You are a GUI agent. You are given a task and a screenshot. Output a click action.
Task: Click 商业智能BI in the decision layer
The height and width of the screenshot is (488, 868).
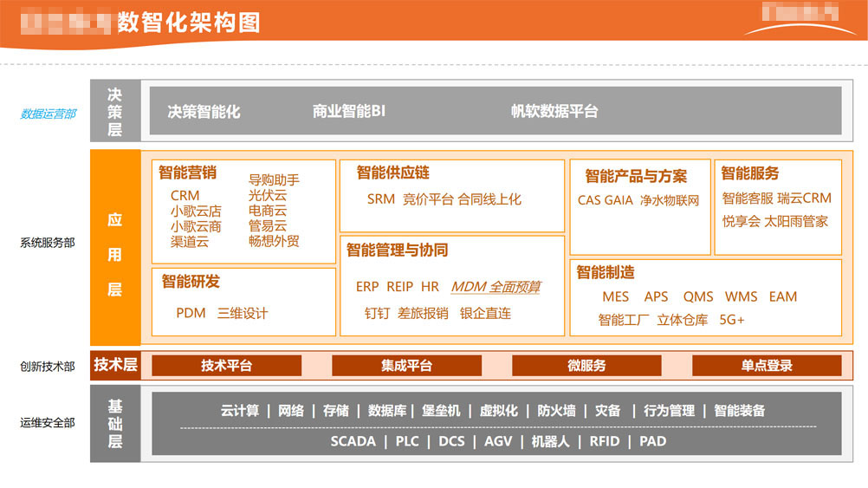click(348, 112)
